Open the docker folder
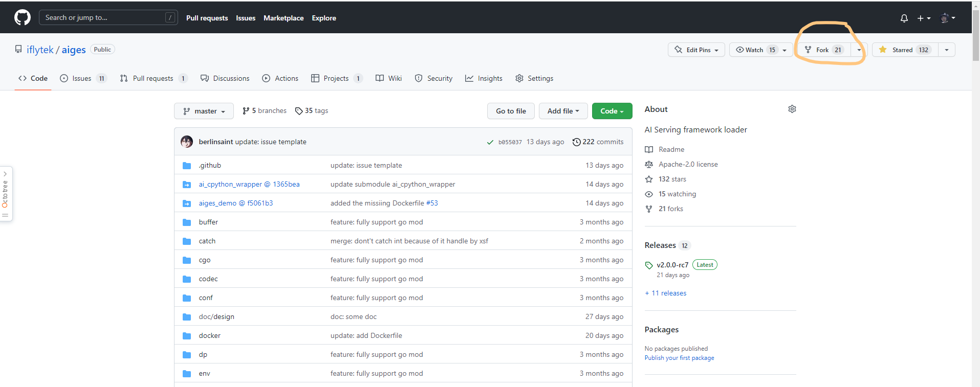 pos(210,335)
